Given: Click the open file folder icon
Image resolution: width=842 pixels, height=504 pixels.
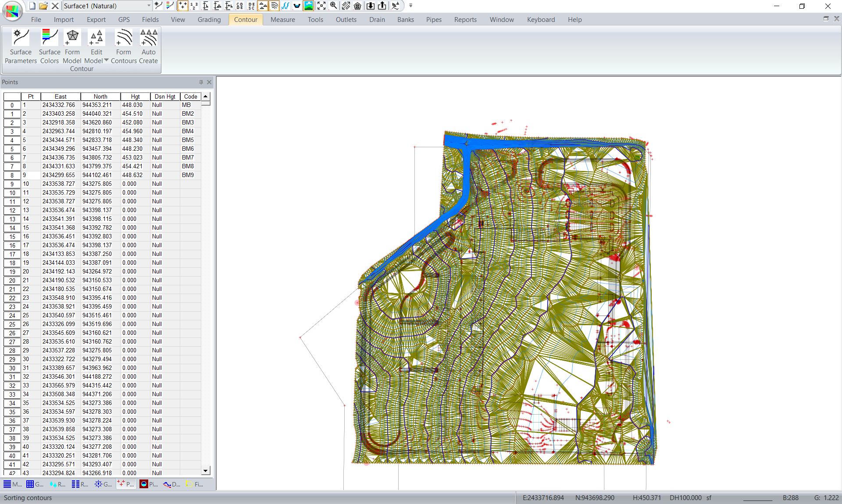Looking at the screenshot, I should tap(43, 6).
